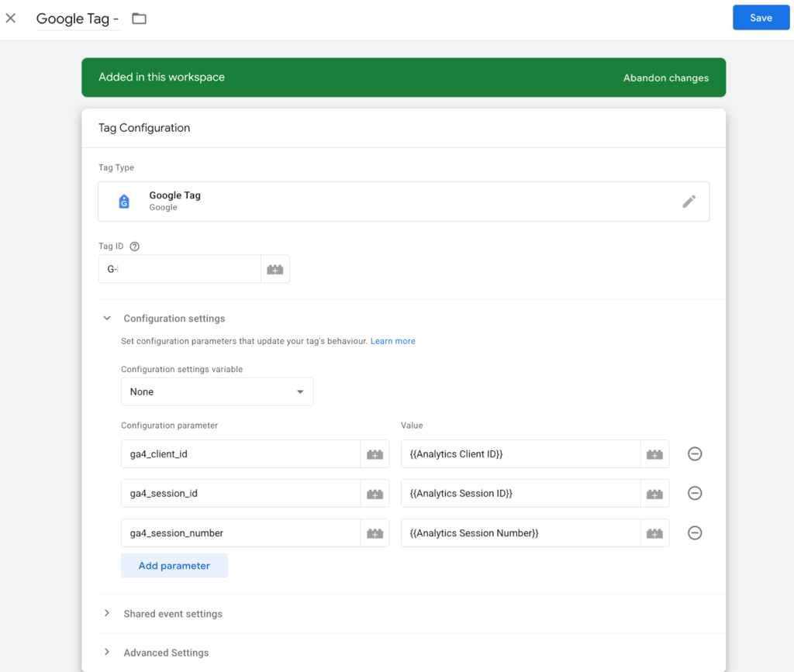This screenshot has width=794, height=672.
Task: Click the folder icon beside the tag name
Action: (x=139, y=19)
